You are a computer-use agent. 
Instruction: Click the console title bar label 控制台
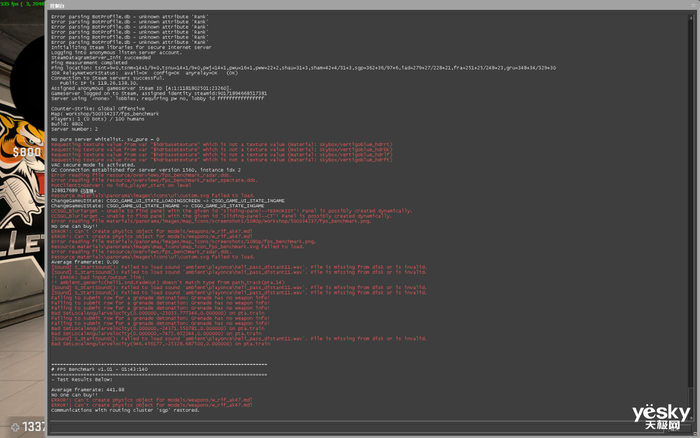click(x=57, y=6)
